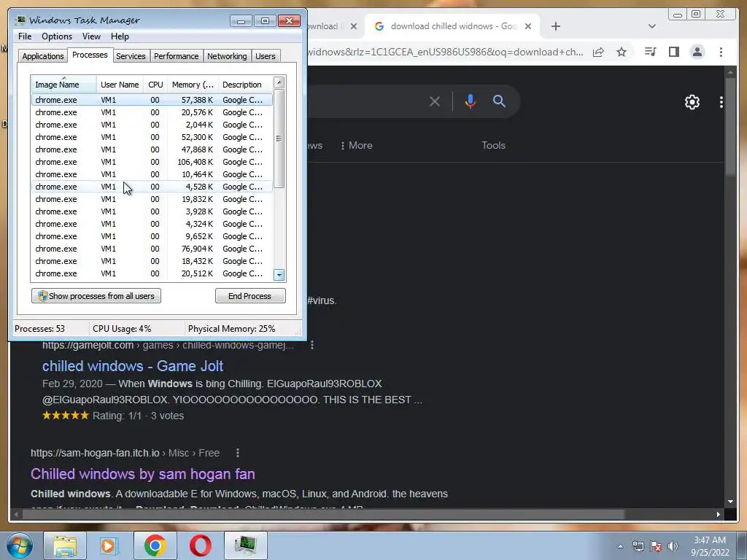Open Chrome media controls icon
This screenshot has height=560, width=747.
point(650,52)
